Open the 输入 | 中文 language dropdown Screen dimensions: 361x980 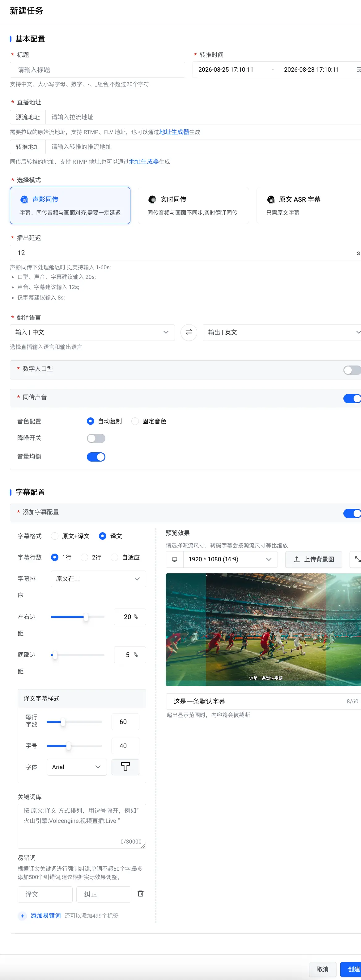click(x=92, y=332)
